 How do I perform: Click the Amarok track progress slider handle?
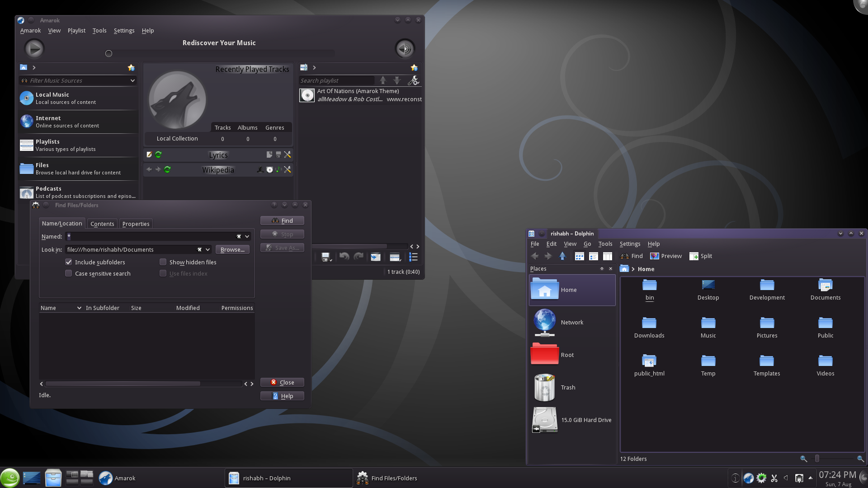[108, 54]
